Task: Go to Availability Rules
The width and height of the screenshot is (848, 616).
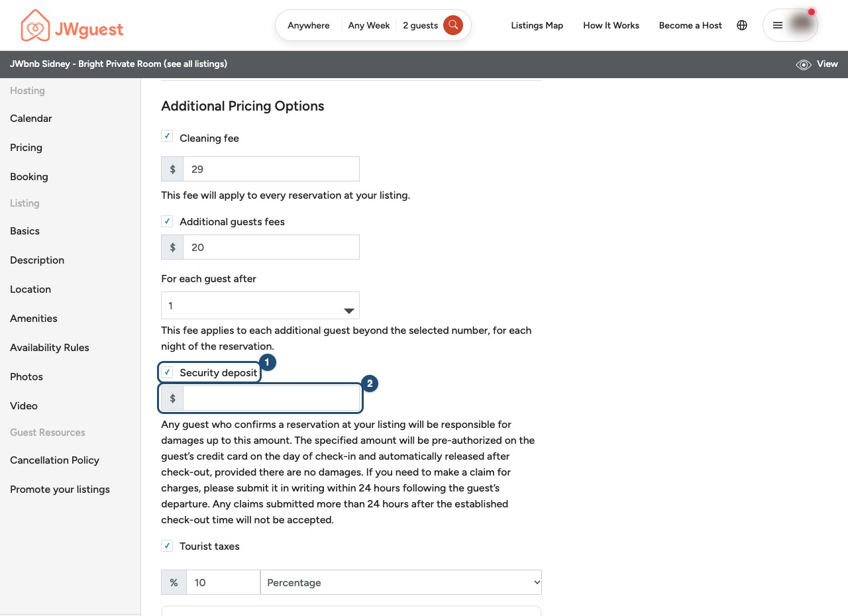Action: pos(50,348)
